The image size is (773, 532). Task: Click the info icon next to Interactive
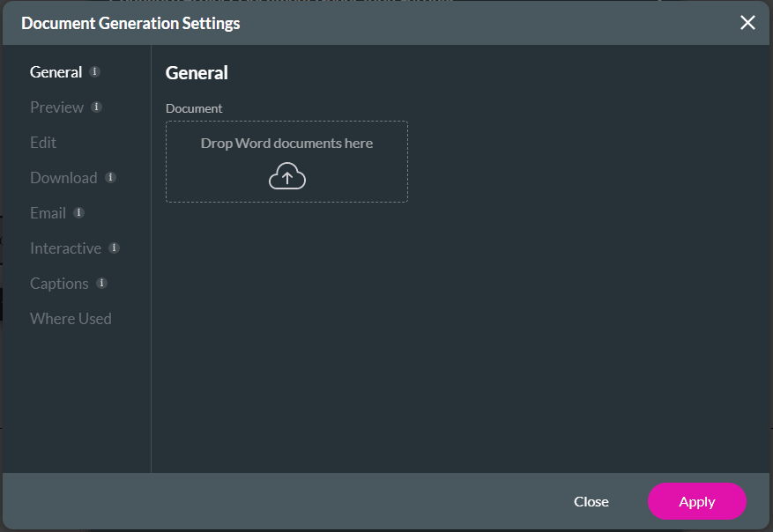(x=115, y=248)
